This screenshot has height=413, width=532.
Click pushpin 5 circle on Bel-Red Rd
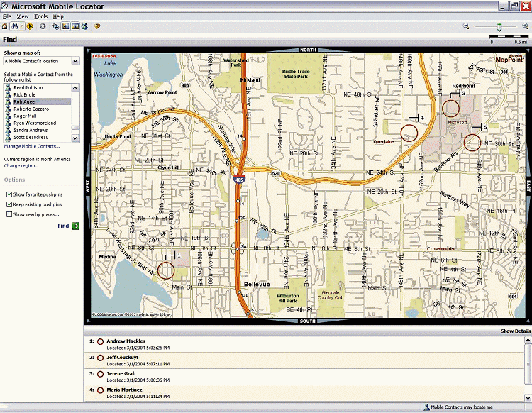[472, 143]
